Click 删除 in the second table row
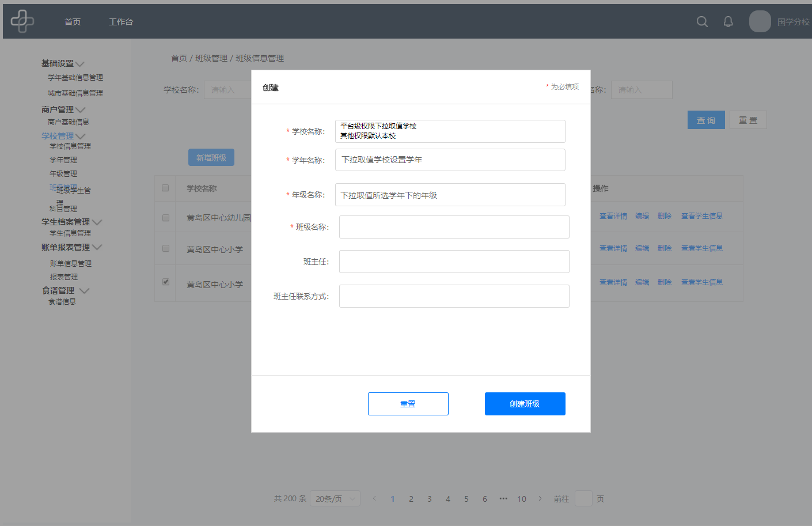Screen dimensions: 812x526 click(x=665, y=248)
